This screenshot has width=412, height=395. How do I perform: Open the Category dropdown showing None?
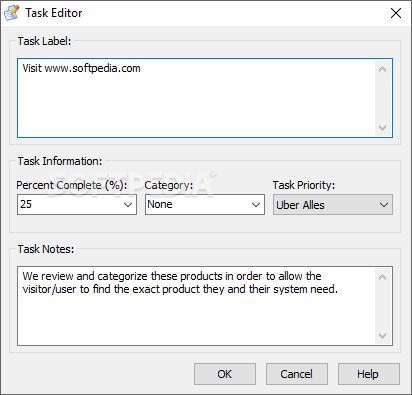tap(205, 205)
